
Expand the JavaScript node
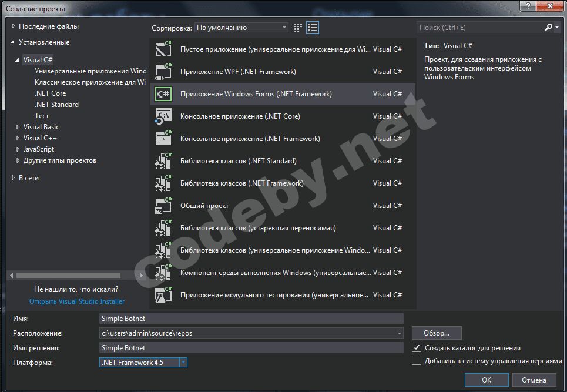coord(18,149)
